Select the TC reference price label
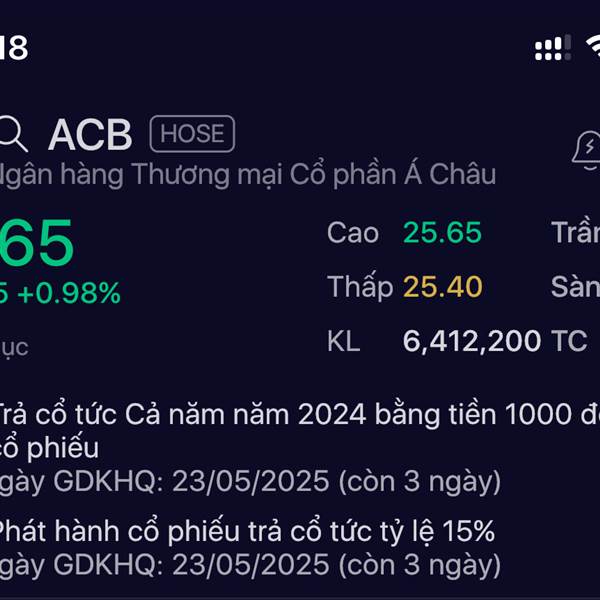Viewport: 600px width, 600px height. point(569,341)
